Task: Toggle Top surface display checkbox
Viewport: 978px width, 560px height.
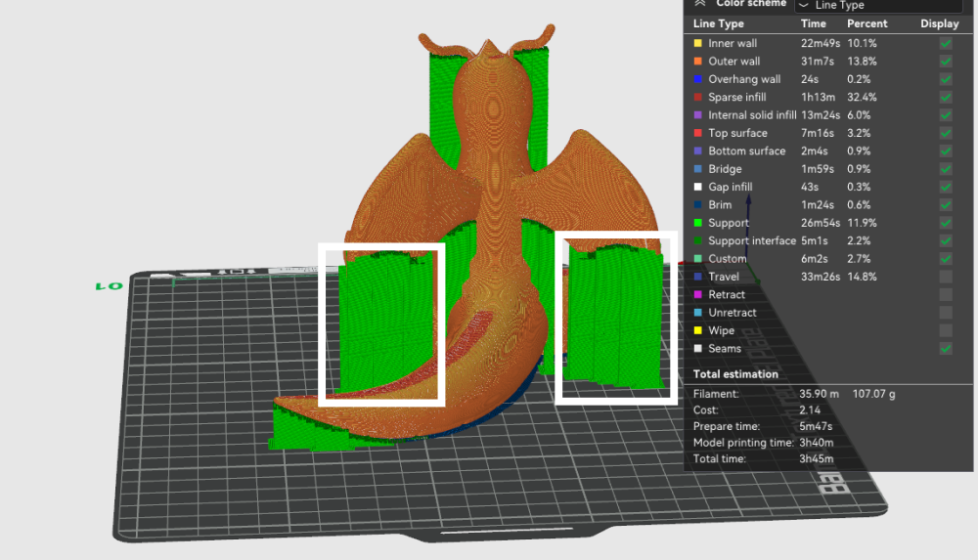Action: click(x=946, y=133)
